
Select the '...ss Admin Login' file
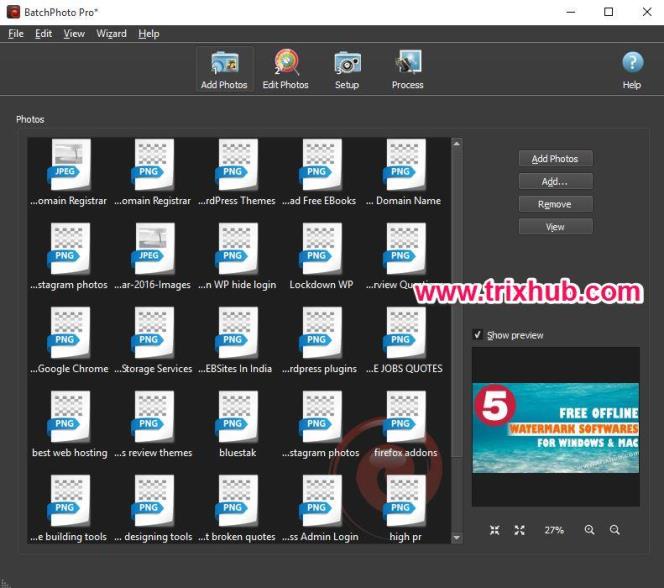321,509
